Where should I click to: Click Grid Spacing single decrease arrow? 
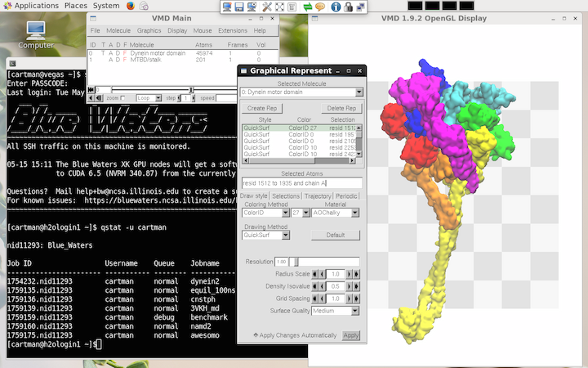pos(322,298)
